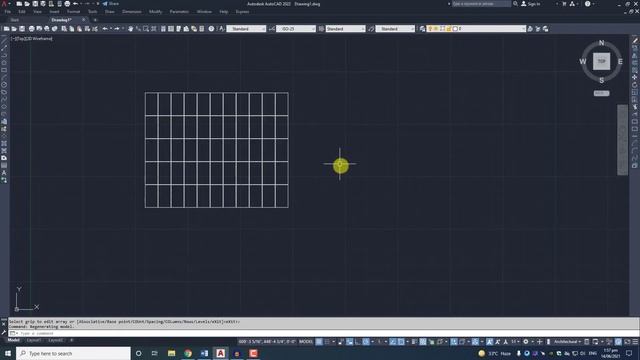Click TOP face on the ViewCube

tap(601, 61)
